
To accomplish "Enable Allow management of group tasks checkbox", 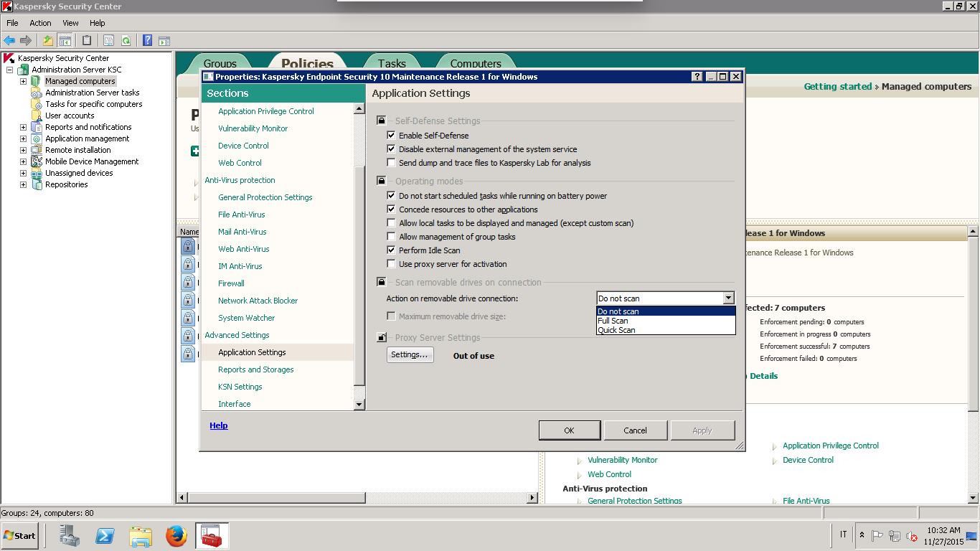I will pos(391,237).
